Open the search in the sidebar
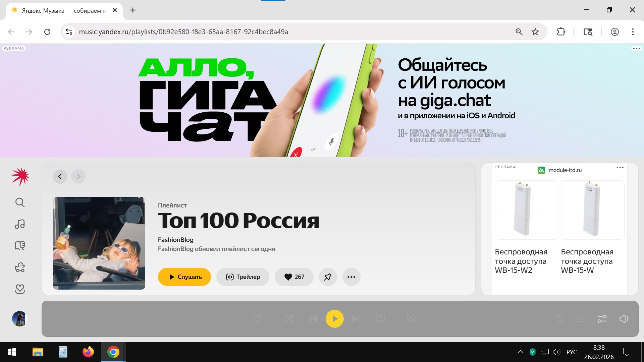The image size is (644, 362). tap(20, 202)
